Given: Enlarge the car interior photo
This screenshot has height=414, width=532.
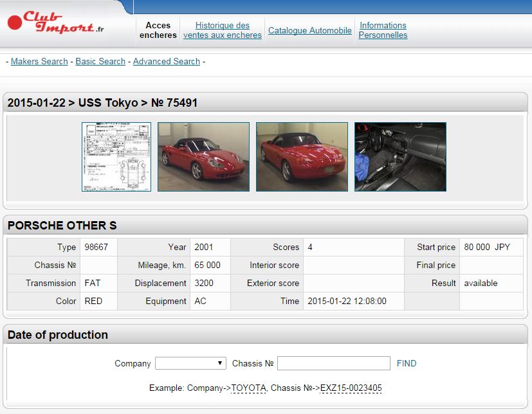Looking at the screenshot, I should 400,157.
